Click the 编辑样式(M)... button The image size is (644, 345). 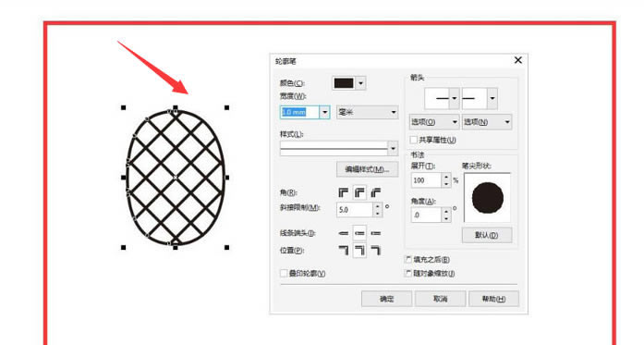367,169
